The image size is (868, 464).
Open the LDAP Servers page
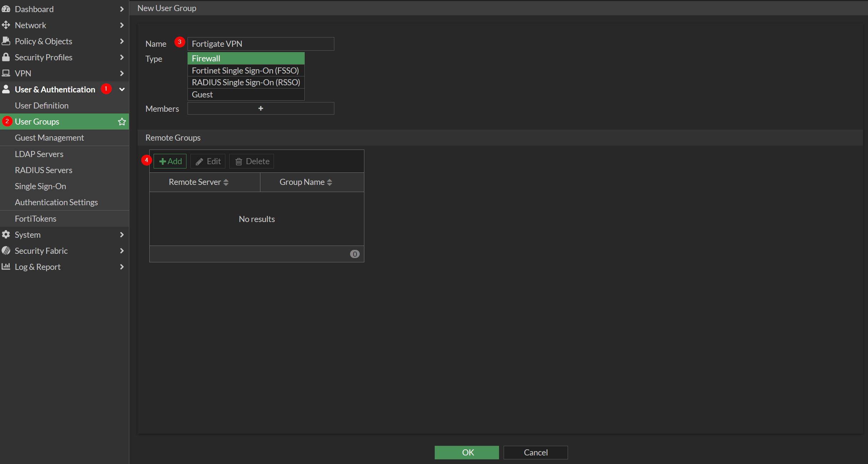pos(39,154)
